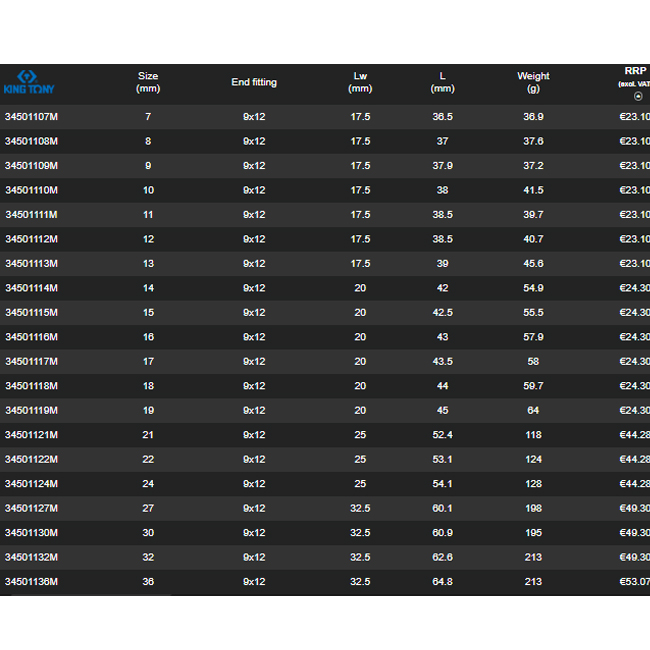Click weight 54.9 in 34501114M row
650x650 pixels.
click(533, 288)
